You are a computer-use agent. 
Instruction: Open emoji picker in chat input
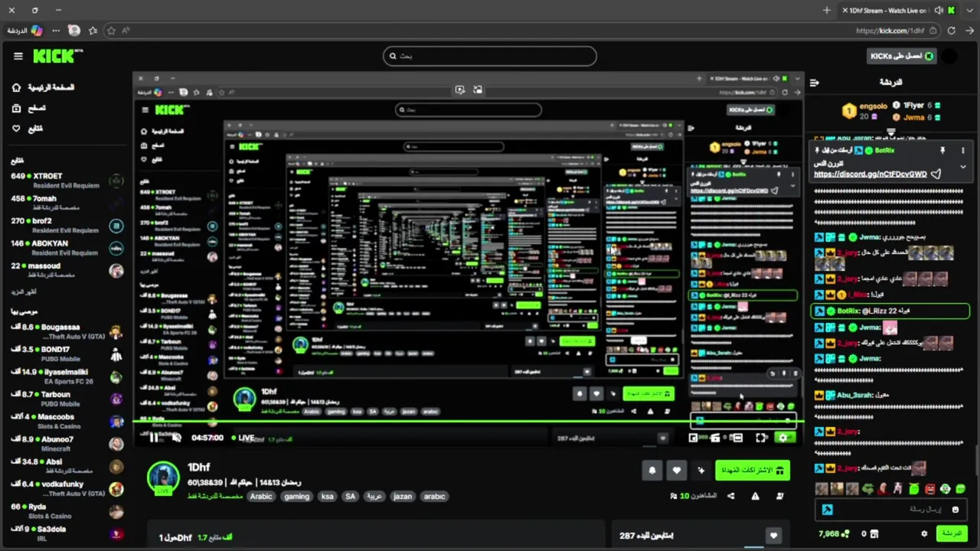955,510
